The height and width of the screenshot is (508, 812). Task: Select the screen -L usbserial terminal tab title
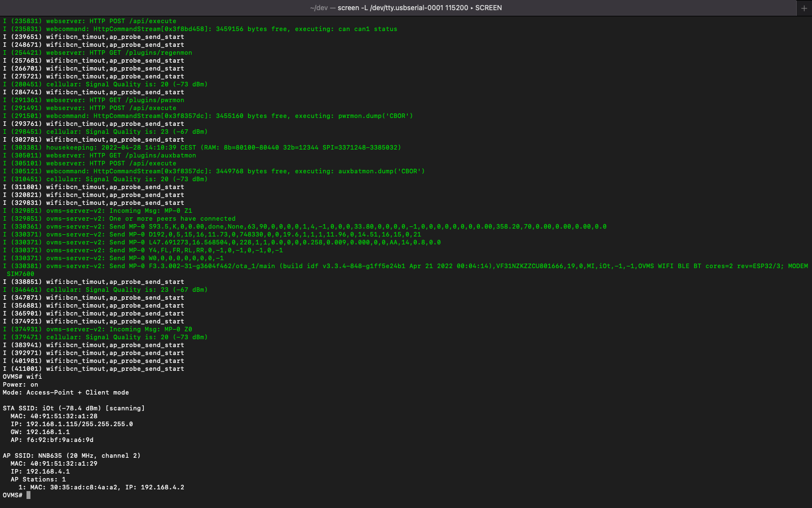click(x=405, y=8)
